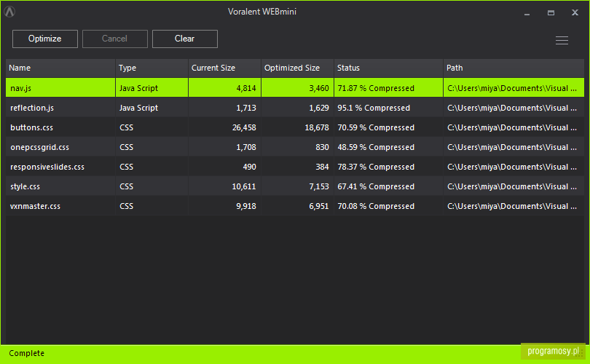
Task: Click current size 1,708 cell
Action: pos(224,147)
